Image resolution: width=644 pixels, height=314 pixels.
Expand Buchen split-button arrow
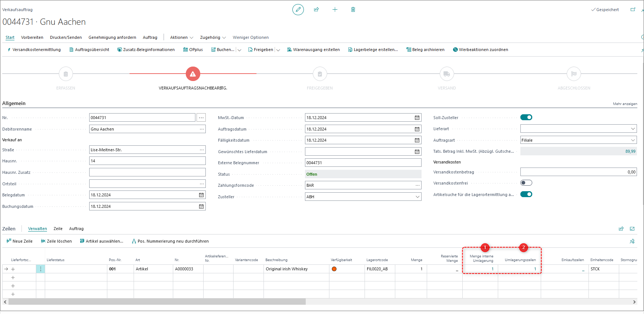[239, 50]
